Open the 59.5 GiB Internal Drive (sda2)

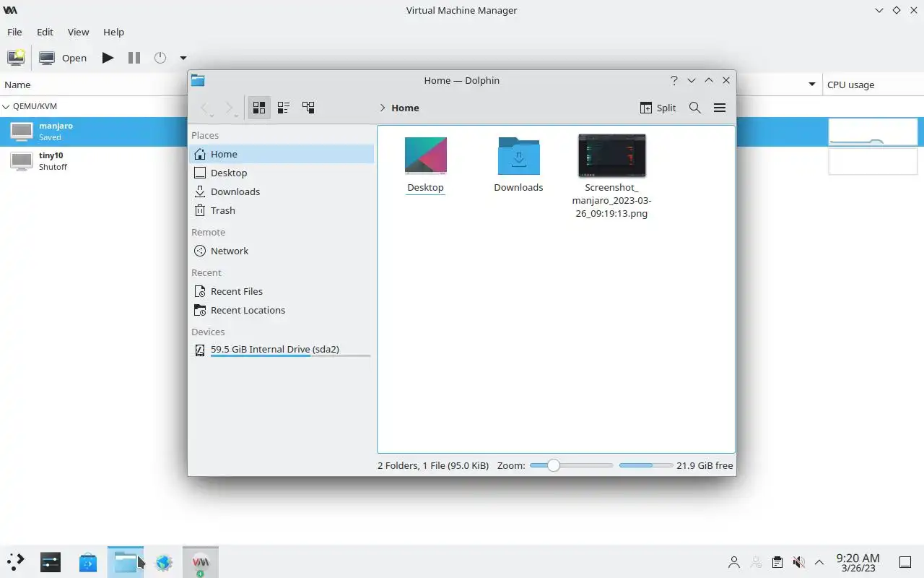tap(282, 350)
